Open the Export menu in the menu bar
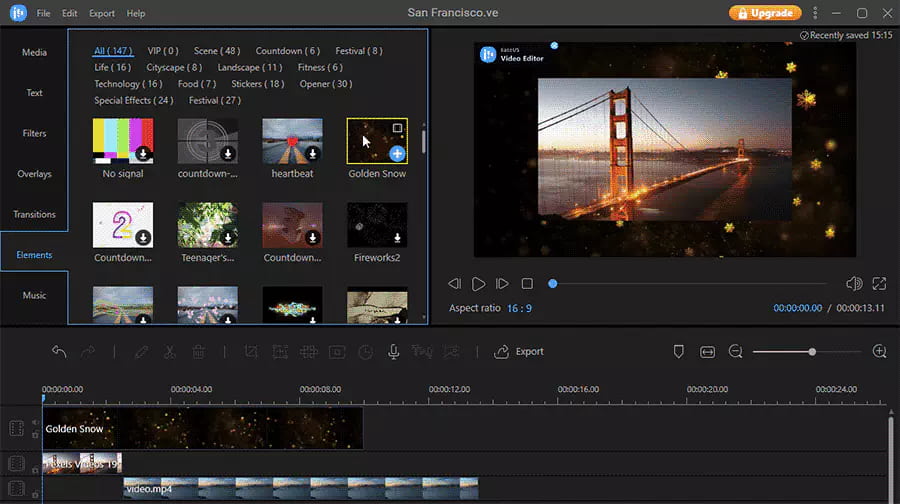This screenshot has height=504, width=900. 101,14
